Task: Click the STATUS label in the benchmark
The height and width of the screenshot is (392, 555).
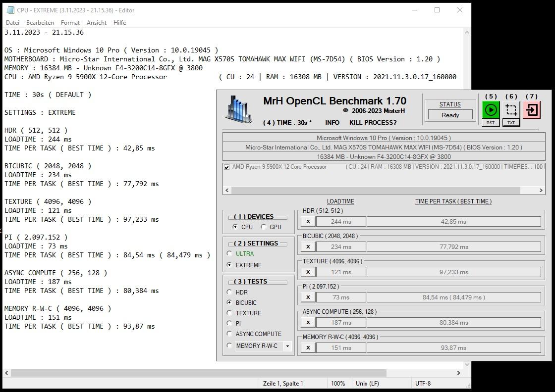Action: click(x=450, y=104)
